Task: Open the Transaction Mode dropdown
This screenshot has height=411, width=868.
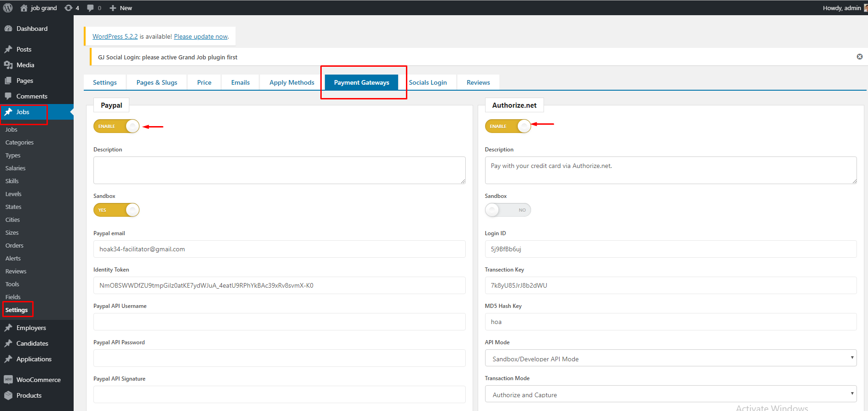Action: point(671,394)
